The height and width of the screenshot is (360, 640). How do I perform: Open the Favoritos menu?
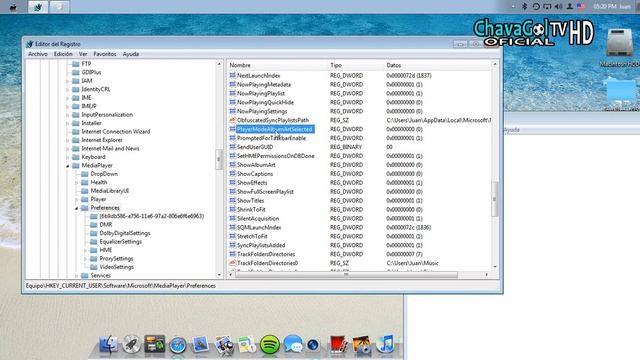[x=104, y=54]
